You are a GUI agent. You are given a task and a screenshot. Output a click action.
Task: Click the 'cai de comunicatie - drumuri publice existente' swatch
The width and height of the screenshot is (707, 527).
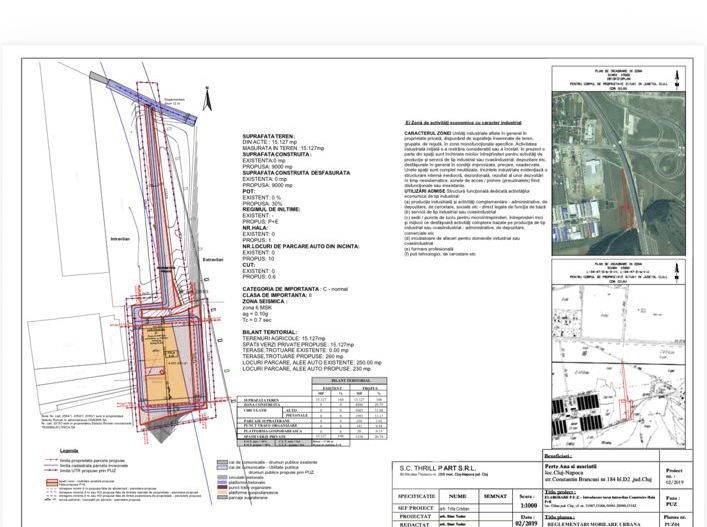point(222,463)
